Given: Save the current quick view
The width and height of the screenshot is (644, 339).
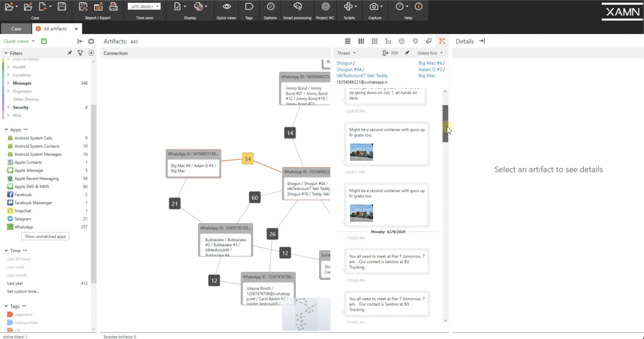Looking at the screenshot, I should pyautogui.click(x=44, y=41).
